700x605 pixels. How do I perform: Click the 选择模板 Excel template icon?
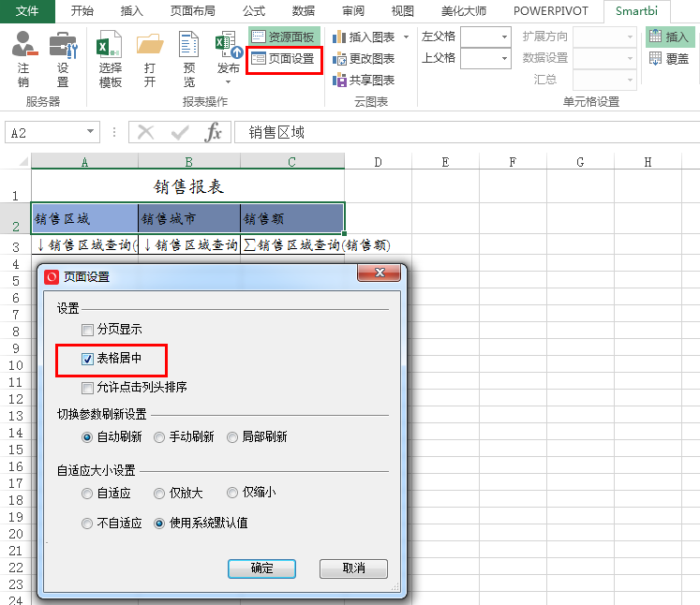coord(110,44)
